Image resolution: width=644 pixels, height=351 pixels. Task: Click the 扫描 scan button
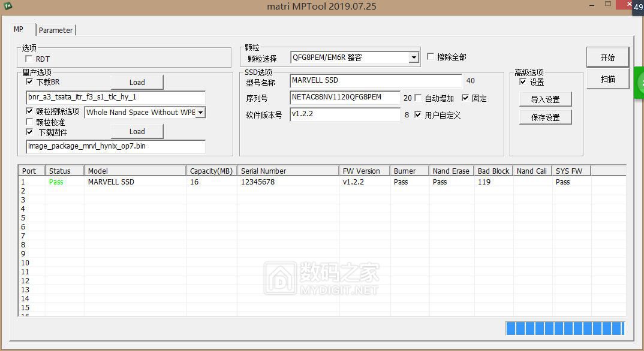607,79
